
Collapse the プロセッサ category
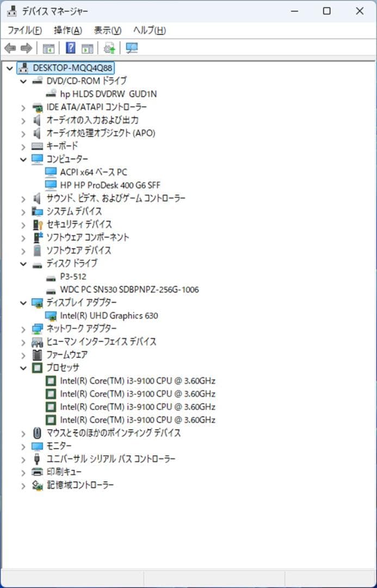[x=23, y=368]
